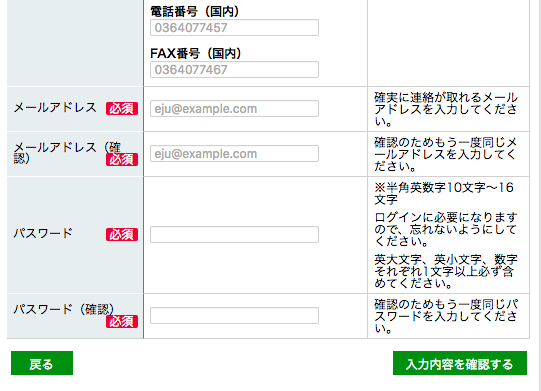This screenshot has height=391, width=541.
Task: Click the note ※半角英数字10文字〜16文字
Action: click(444, 194)
